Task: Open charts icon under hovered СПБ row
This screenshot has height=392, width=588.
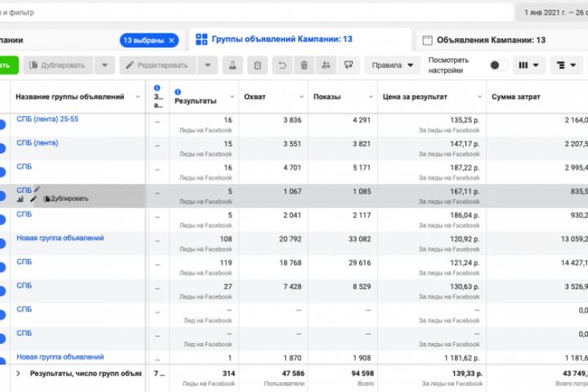Action: [20, 198]
